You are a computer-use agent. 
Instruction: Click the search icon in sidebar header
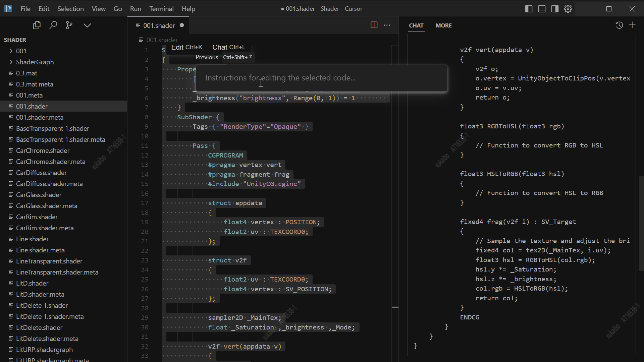click(x=53, y=25)
